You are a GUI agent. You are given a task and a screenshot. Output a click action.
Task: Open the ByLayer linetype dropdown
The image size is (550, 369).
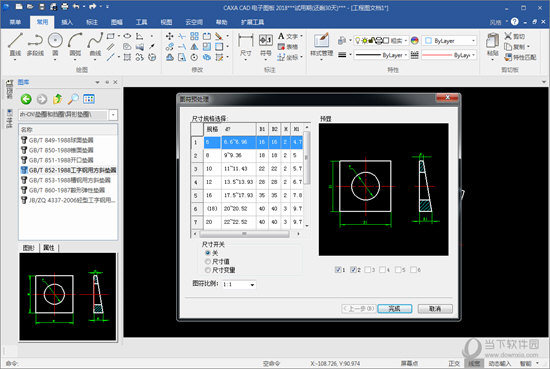(381, 55)
